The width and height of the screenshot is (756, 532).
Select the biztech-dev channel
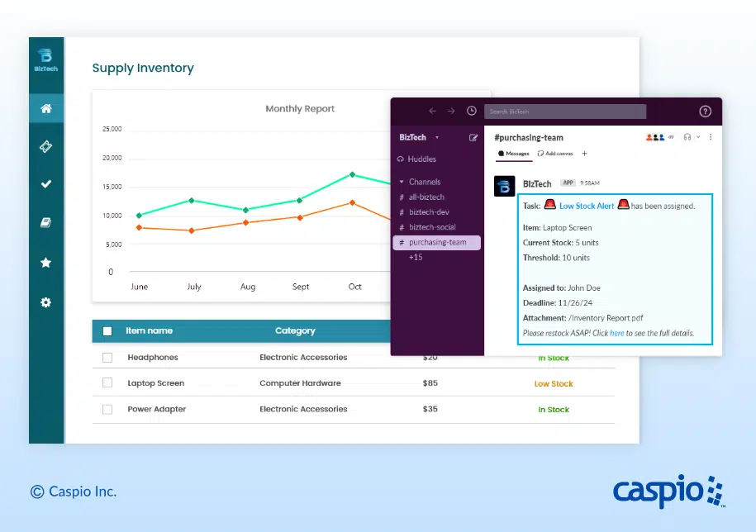point(429,212)
